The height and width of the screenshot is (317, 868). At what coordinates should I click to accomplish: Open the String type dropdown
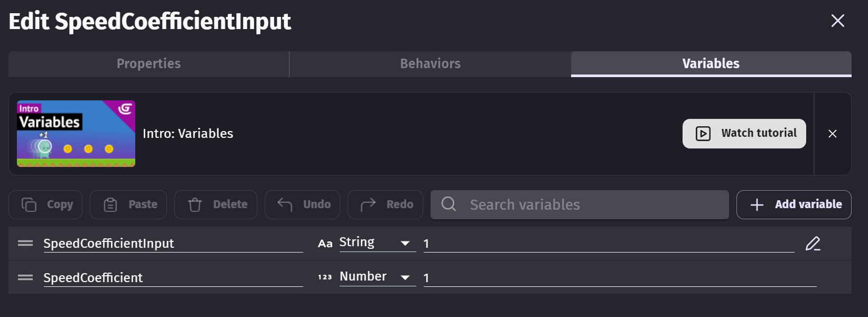click(x=377, y=243)
